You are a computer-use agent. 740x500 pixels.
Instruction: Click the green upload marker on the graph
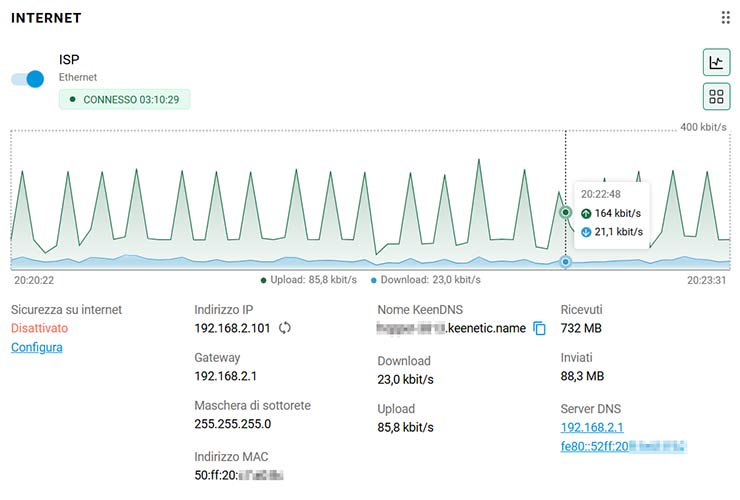[566, 212]
